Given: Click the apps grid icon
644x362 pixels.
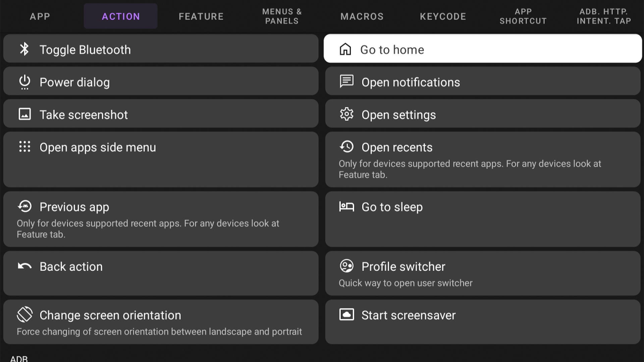Looking at the screenshot, I should click(x=25, y=147).
